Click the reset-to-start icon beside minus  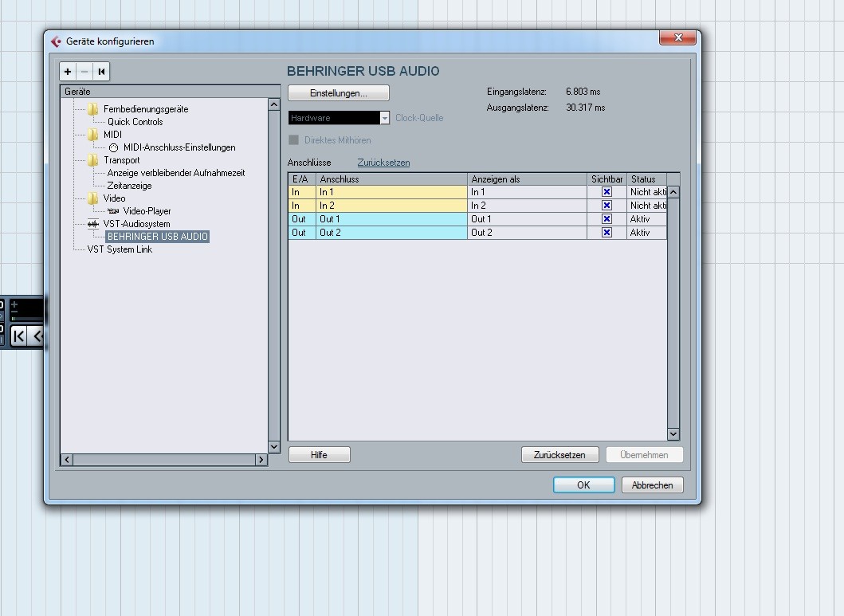[x=101, y=72]
